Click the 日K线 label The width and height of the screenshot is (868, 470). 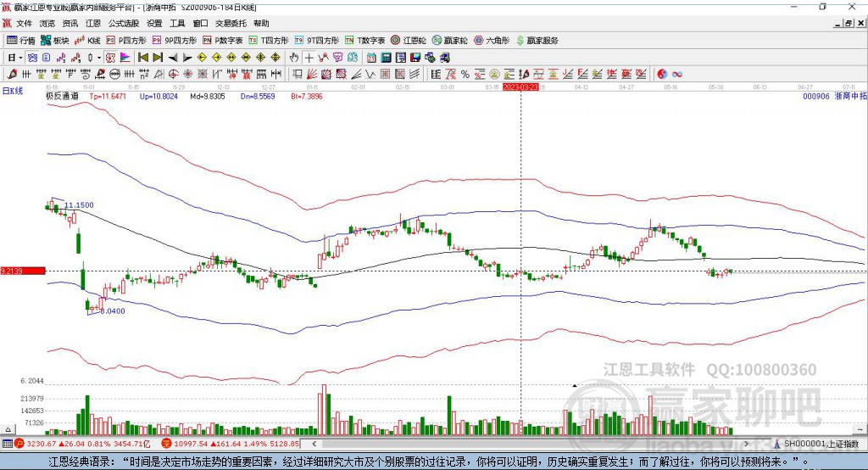[x=13, y=91]
